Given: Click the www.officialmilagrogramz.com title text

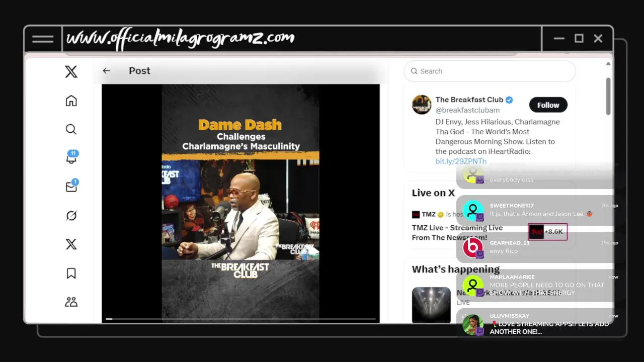Looking at the screenshot, I should tap(180, 39).
